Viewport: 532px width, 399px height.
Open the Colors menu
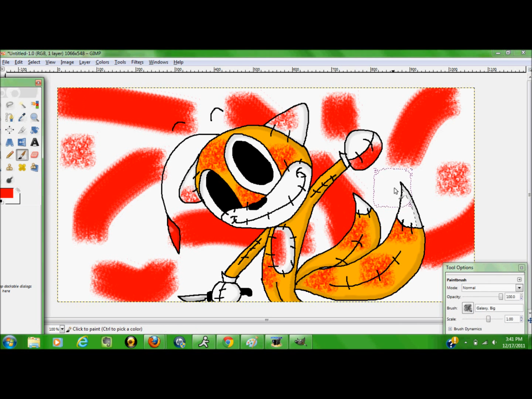point(102,62)
